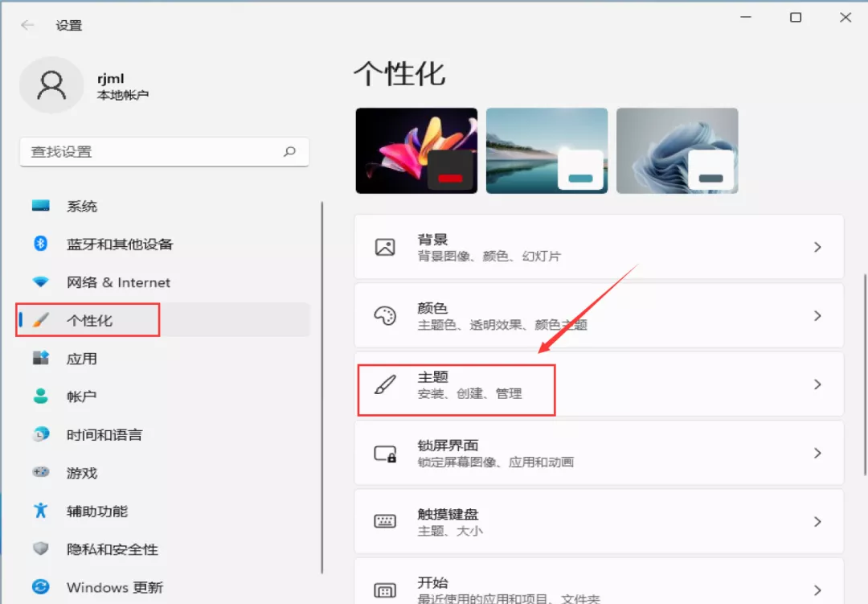Viewport: 868px width, 604px height.
Task: Open 开始 settings entry
Action: click(x=599, y=581)
